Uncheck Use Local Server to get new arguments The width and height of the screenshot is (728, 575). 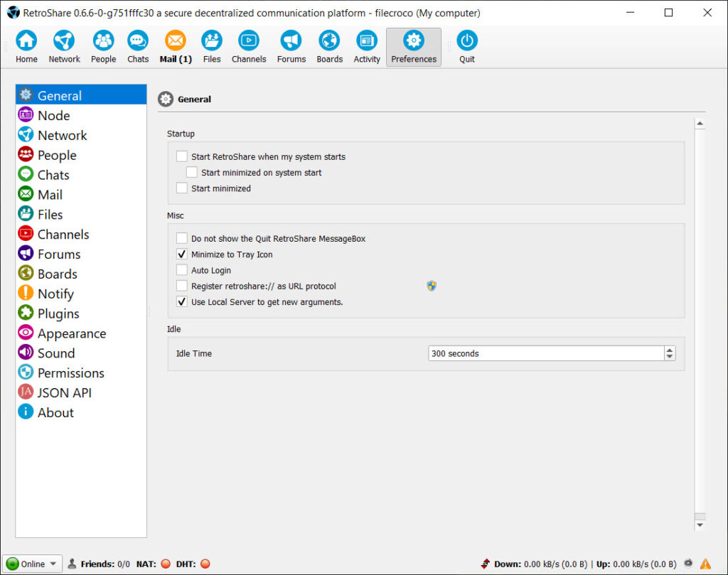(182, 301)
